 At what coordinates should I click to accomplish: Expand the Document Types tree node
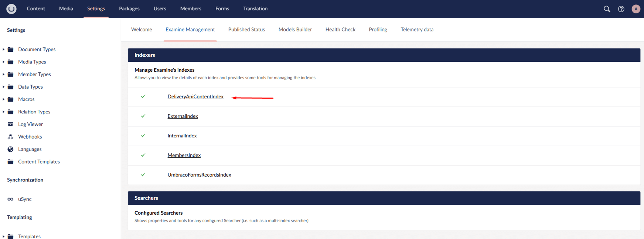coord(3,49)
